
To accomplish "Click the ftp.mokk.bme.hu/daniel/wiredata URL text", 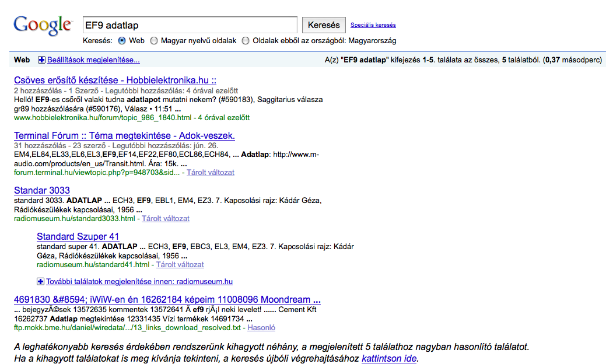I will click(127, 328).
